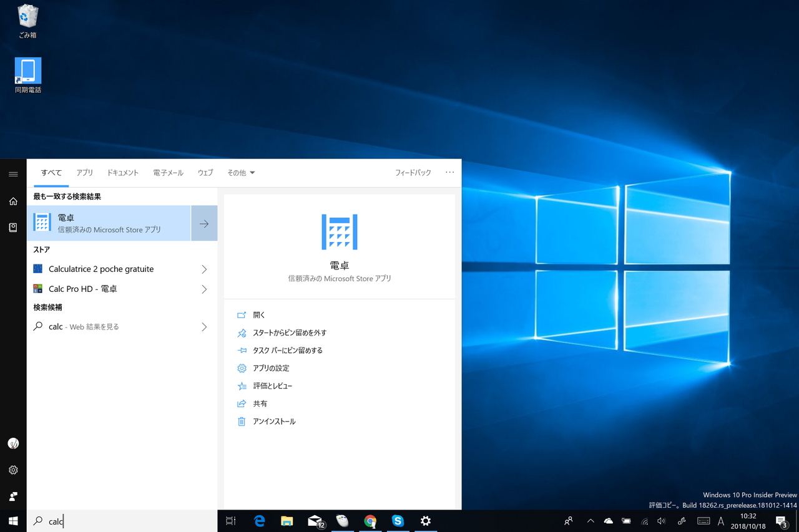The width and height of the screenshot is (799, 532).
Task: Open OneDrive from the system tray cloud icon
Action: click(608, 521)
